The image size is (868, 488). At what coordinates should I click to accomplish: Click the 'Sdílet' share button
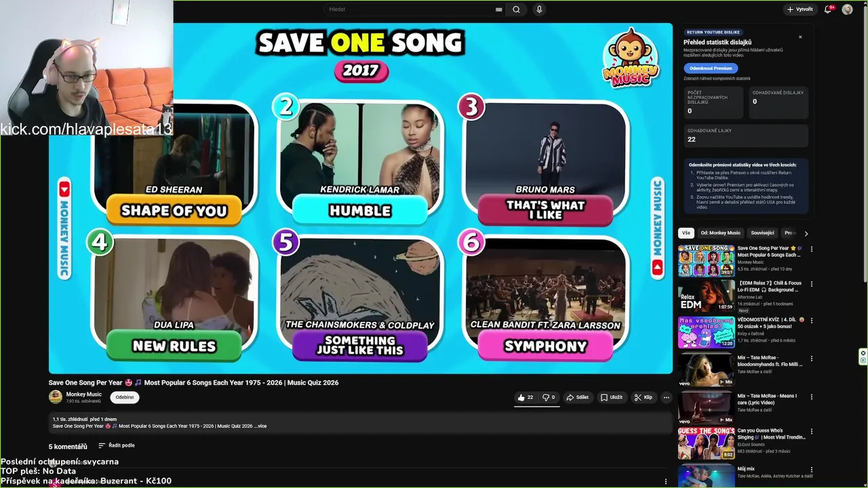pyautogui.click(x=578, y=397)
